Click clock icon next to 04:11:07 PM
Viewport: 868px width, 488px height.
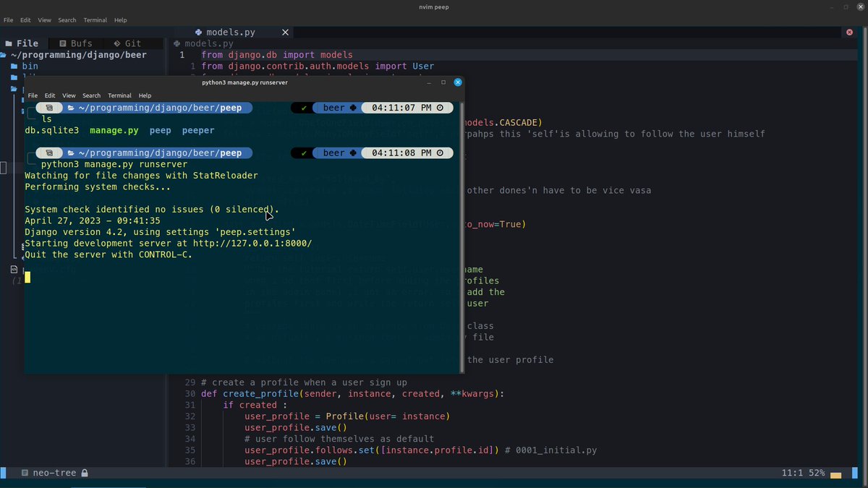(x=441, y=108)
